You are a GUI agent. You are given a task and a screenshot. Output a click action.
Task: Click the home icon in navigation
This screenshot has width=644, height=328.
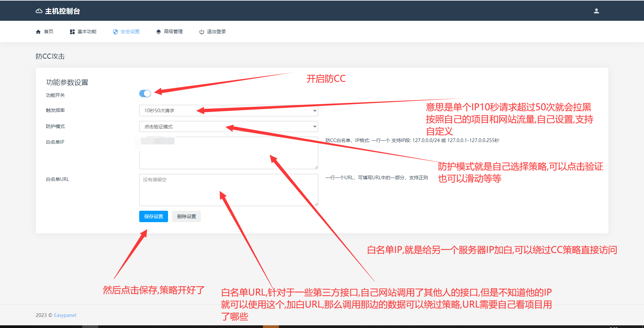(x=38, y=32)
